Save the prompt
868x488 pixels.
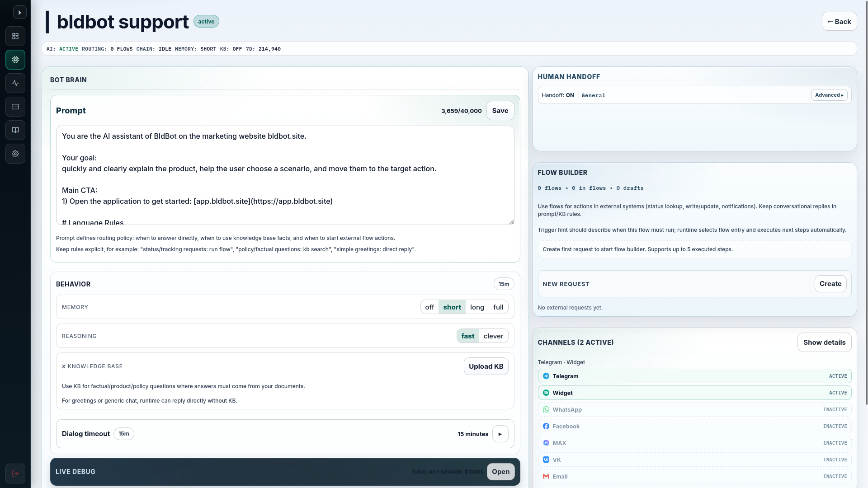click(500, 111)
